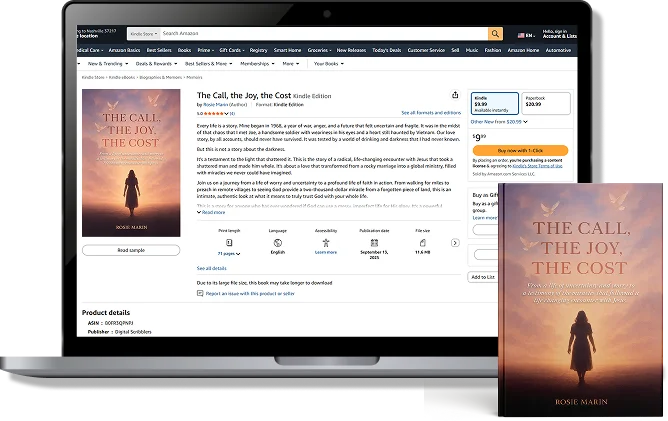Expand the 71 pages dropdown

coord(229,254)
